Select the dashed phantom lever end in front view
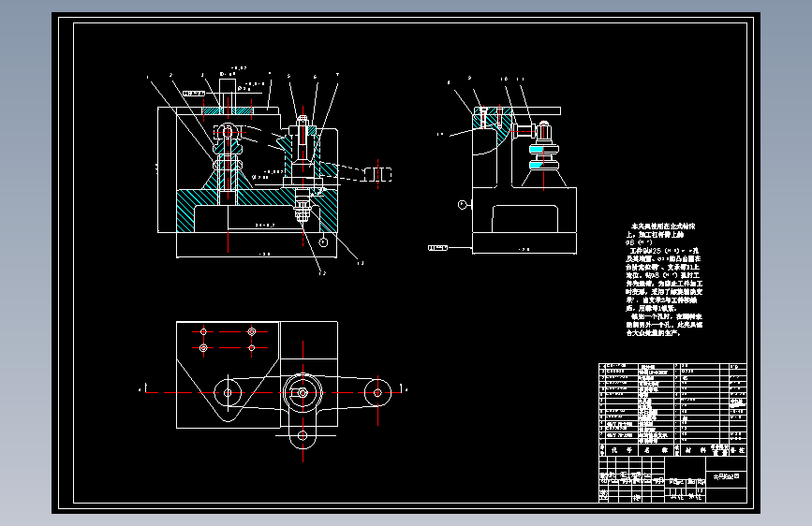 (377, 174)
